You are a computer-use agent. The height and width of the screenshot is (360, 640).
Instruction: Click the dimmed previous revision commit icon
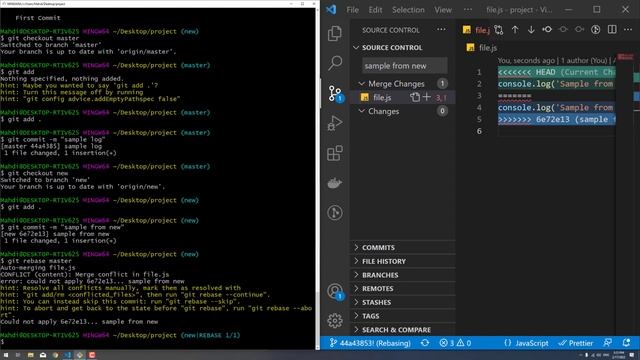coord(563,30)
